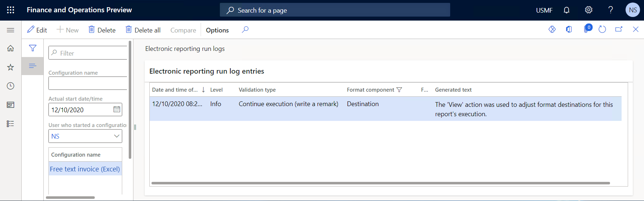
Task: Open Modules list icon in sidebar
Action: click(10, 124)
